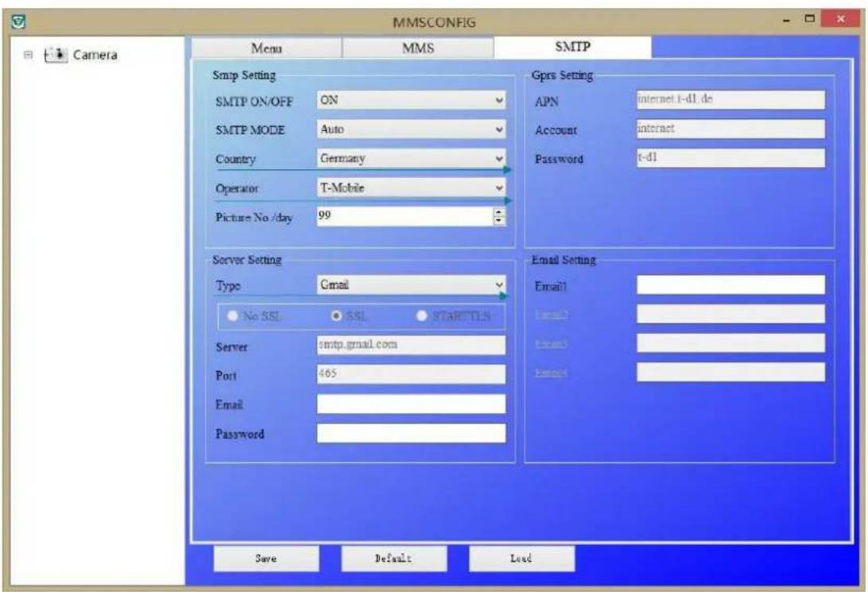This screenshot has width=868, height=592.
Task: Switch to the MMS tab
Action: (417, 49)
